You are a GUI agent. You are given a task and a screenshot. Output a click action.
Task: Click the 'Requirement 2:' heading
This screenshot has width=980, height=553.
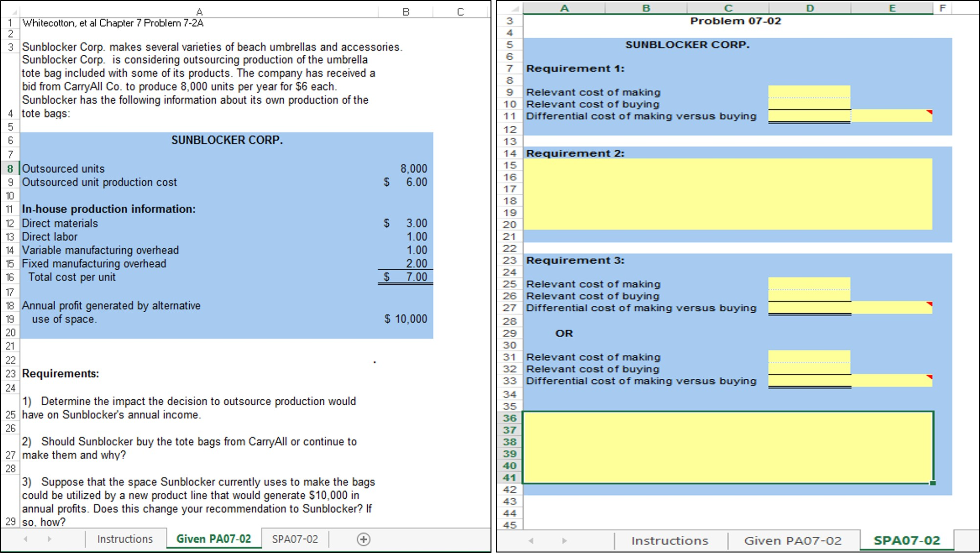[x=575, y=153]
